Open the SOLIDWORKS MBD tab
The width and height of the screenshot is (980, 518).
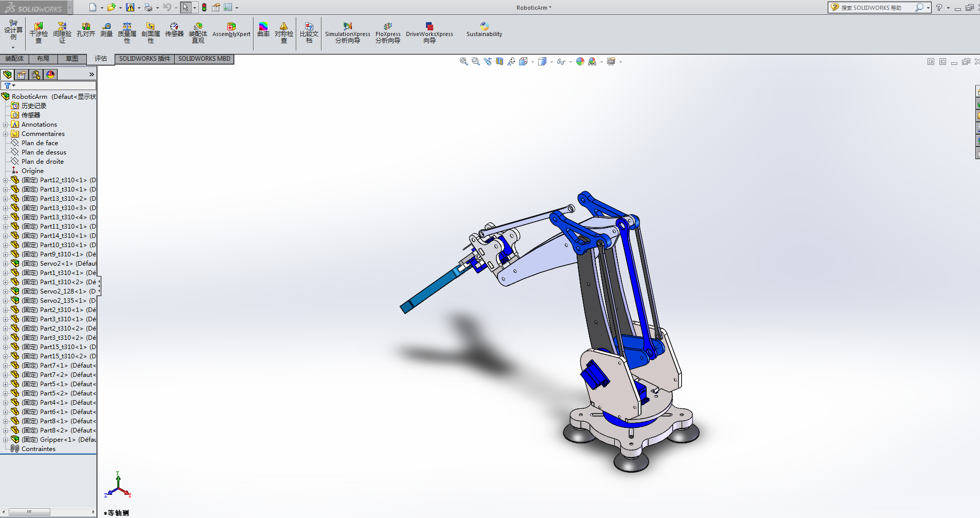coord(204,59)
